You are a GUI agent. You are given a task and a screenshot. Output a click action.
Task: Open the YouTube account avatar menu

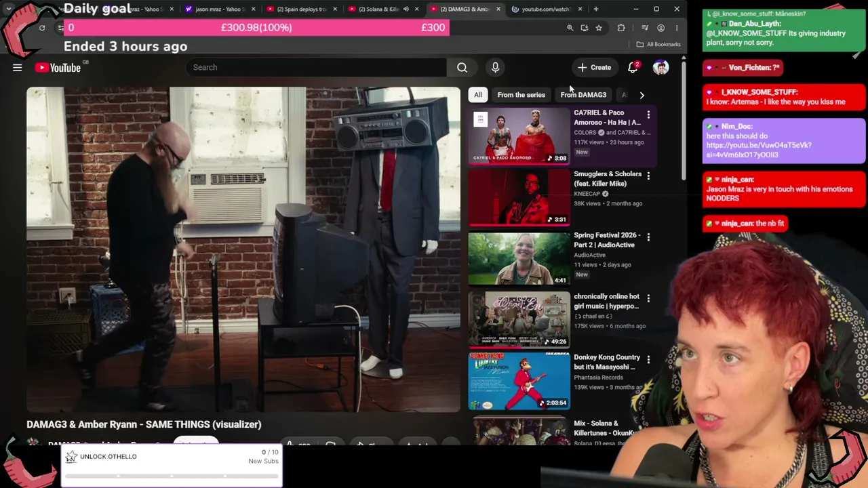(660, 67)
